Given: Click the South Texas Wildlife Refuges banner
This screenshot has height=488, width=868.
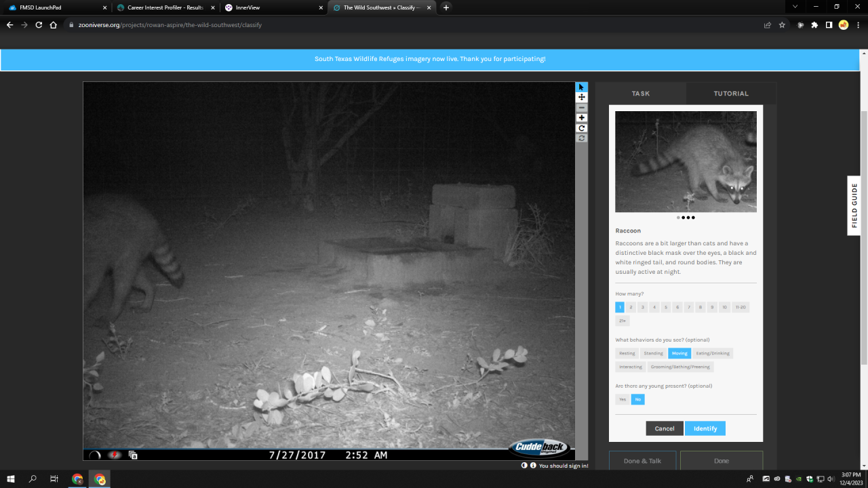Looking at the screenshot, I should (430, 59).
